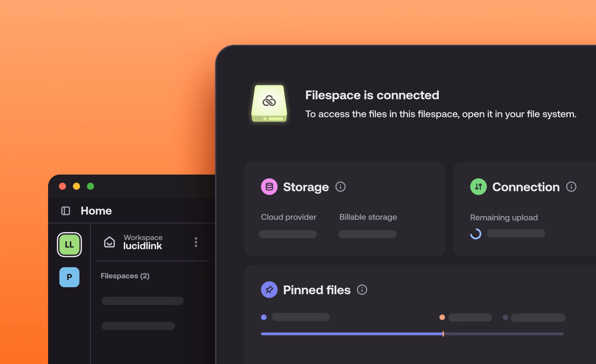Click the workspace home icon
This screenshot has height=364, width=596.
[x=109, y=242]
